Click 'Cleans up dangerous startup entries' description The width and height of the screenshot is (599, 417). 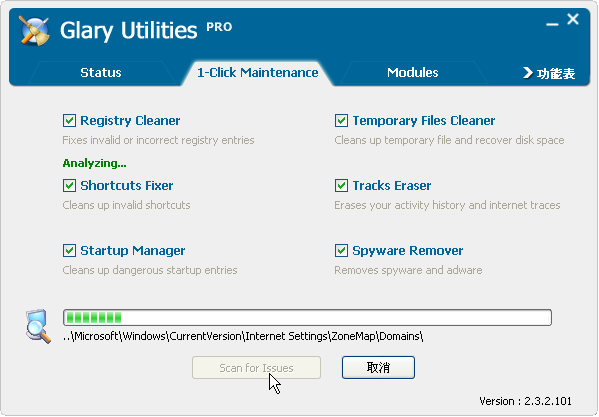(x=150, y=270)
